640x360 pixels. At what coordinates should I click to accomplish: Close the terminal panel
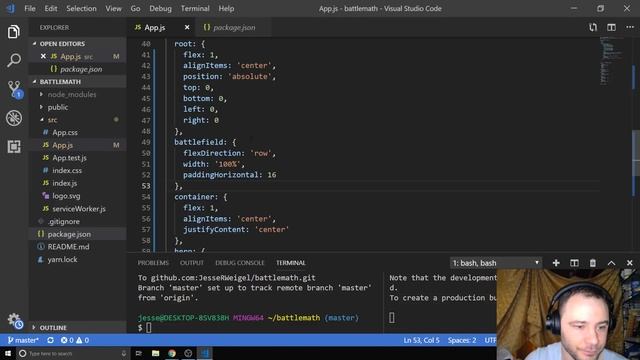coord(629,263)
